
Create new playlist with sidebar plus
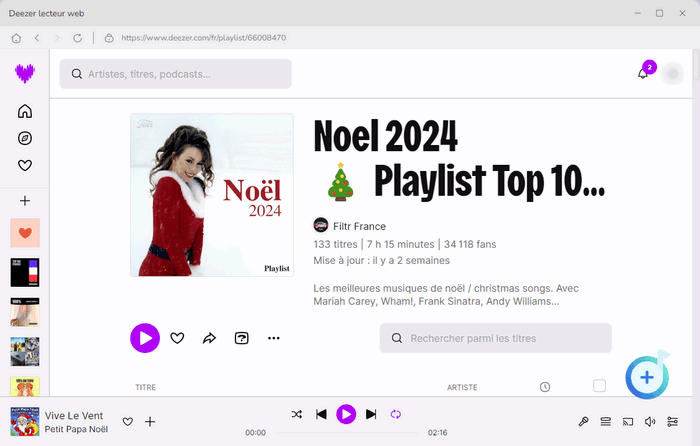[25, 201]
